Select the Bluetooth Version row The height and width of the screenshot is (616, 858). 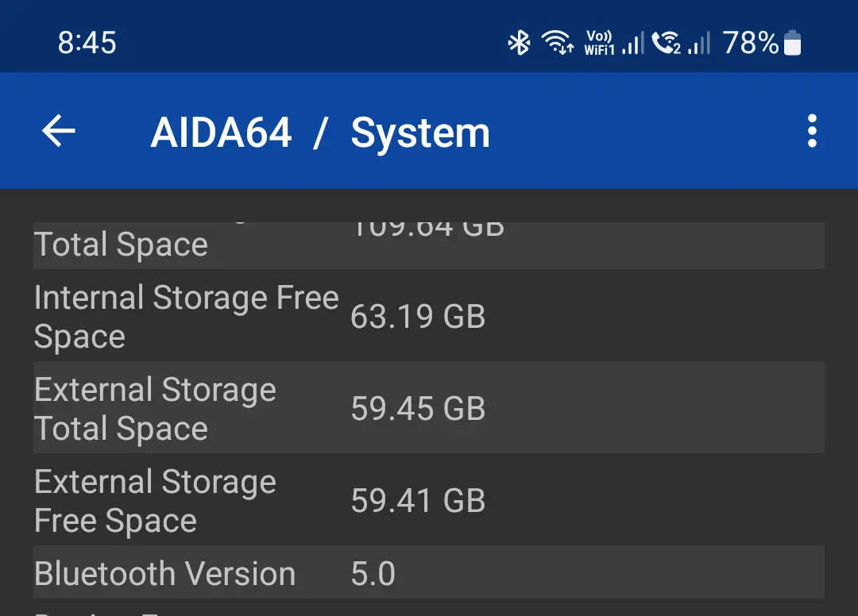(x=429, y=572)
